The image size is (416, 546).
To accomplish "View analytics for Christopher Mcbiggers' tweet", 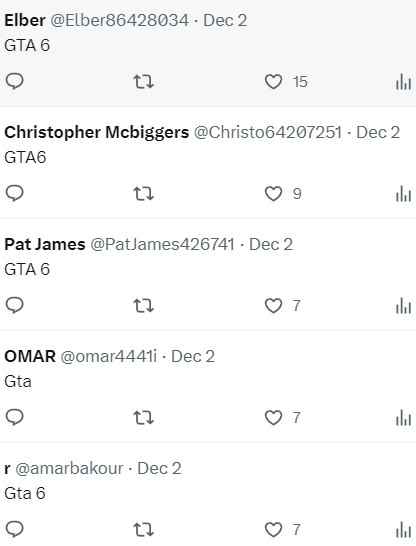I will pos(403,194).
